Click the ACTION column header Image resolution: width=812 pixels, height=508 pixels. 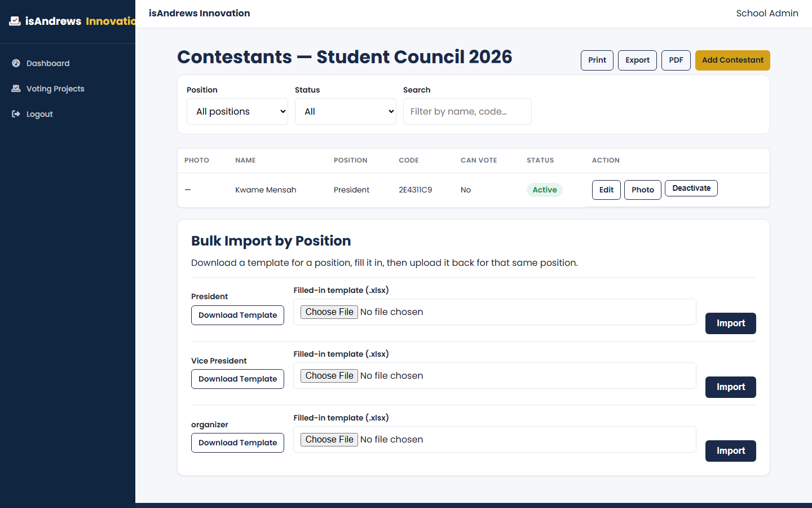(x=606, y=160)
